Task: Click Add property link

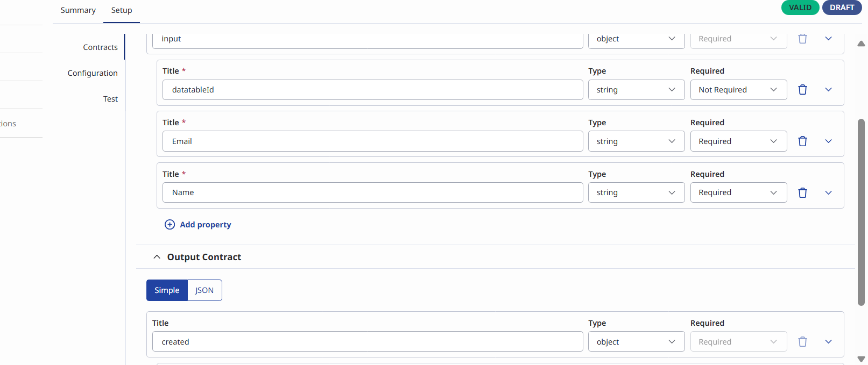Action: (x=205, y=225)
